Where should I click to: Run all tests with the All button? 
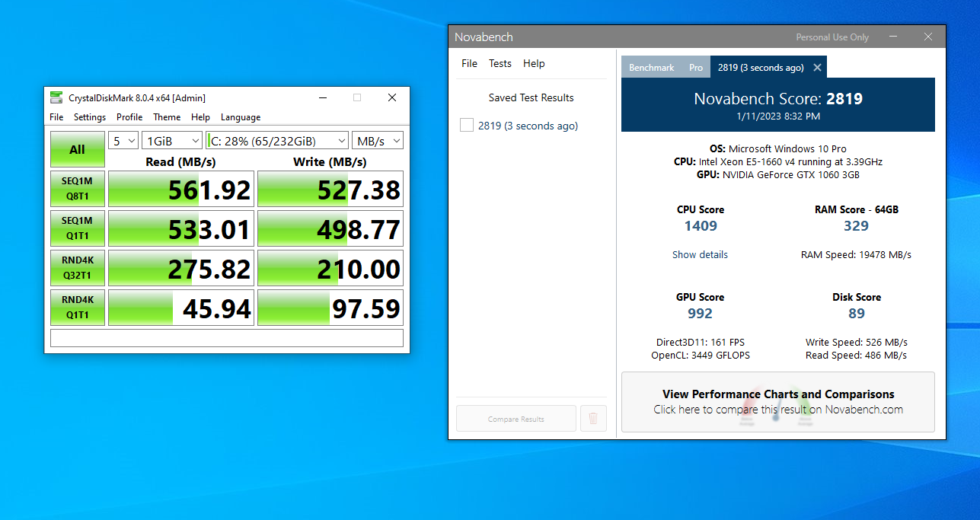(78, 149)
